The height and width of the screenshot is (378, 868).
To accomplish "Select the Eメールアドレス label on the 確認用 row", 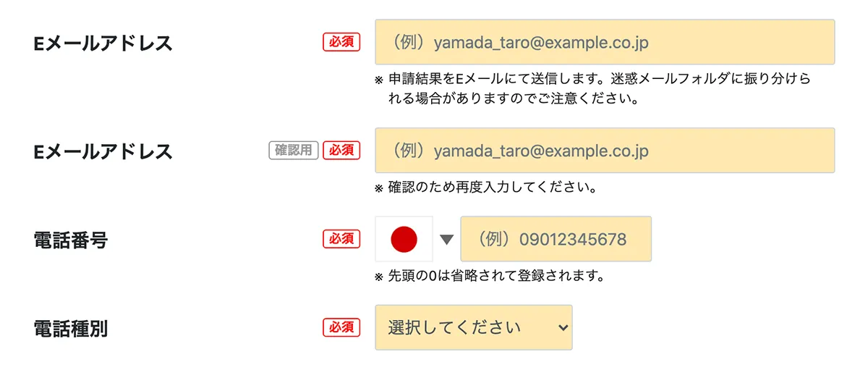I will click(x=103, y=151).
